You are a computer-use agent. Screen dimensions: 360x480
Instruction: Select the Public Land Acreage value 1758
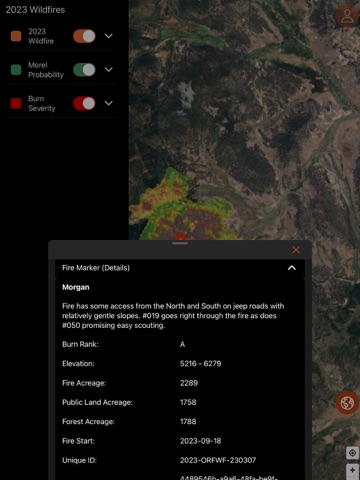(188, 402)
